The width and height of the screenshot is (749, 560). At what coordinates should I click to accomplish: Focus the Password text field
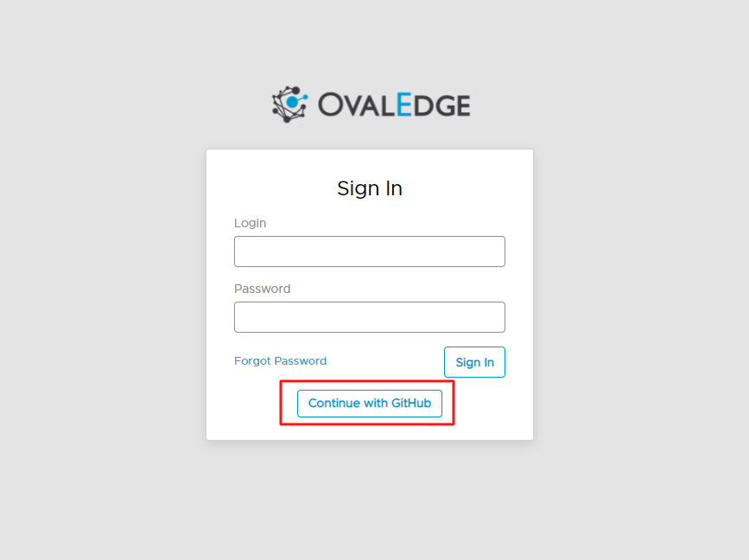tap(369, 317)
